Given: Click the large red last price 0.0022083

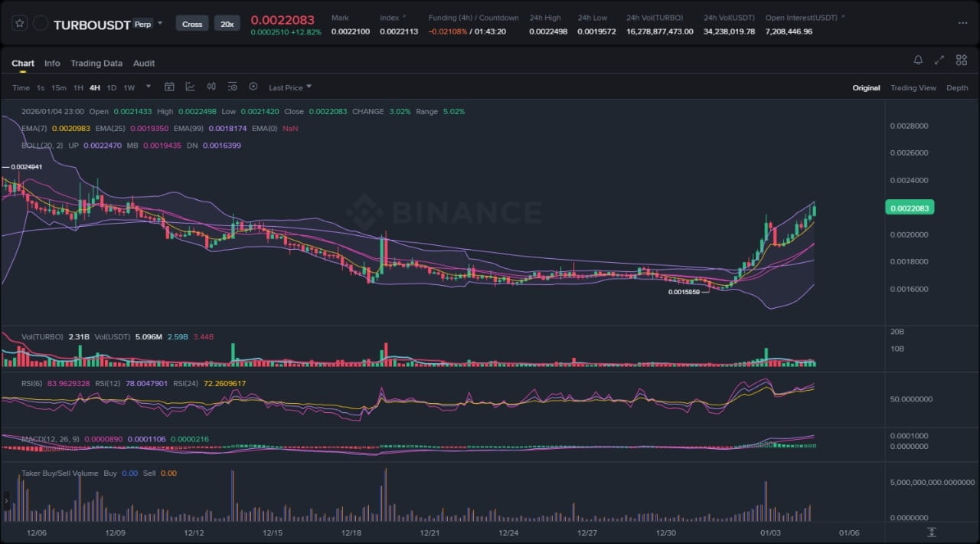Looking at the screenshot, I should tap(283, 19).
